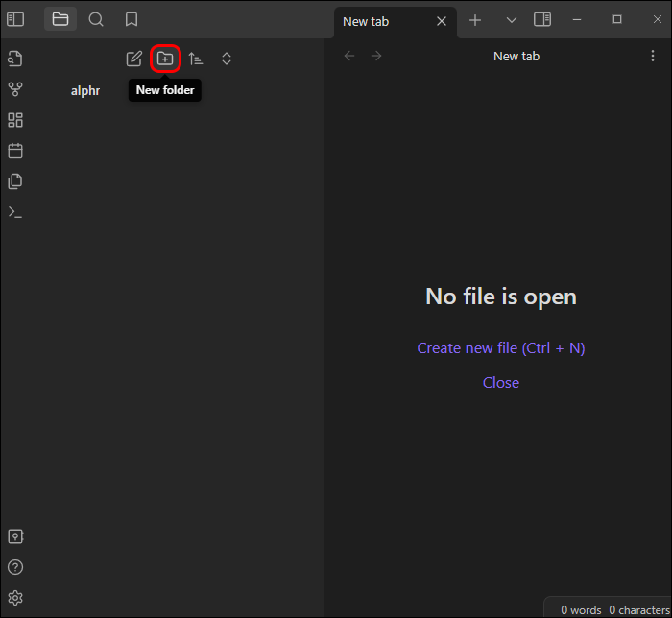
Task: Maximize the Obsidian window
Action: [x=617, y=19]
